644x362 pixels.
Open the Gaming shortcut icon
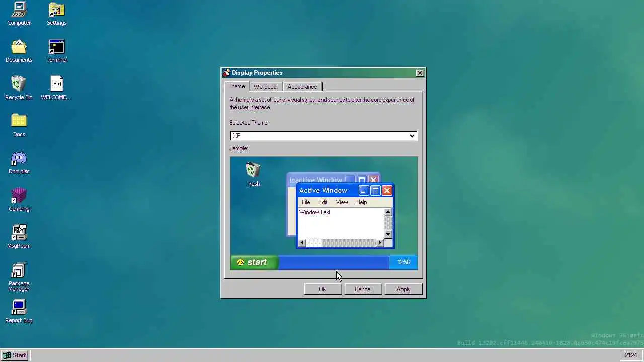coord(19,200)
